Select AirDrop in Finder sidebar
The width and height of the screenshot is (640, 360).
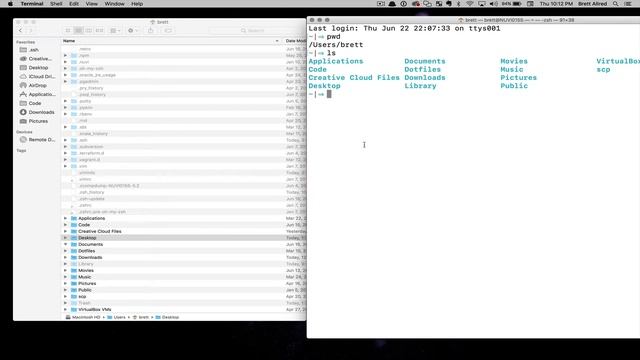(33, 86)
